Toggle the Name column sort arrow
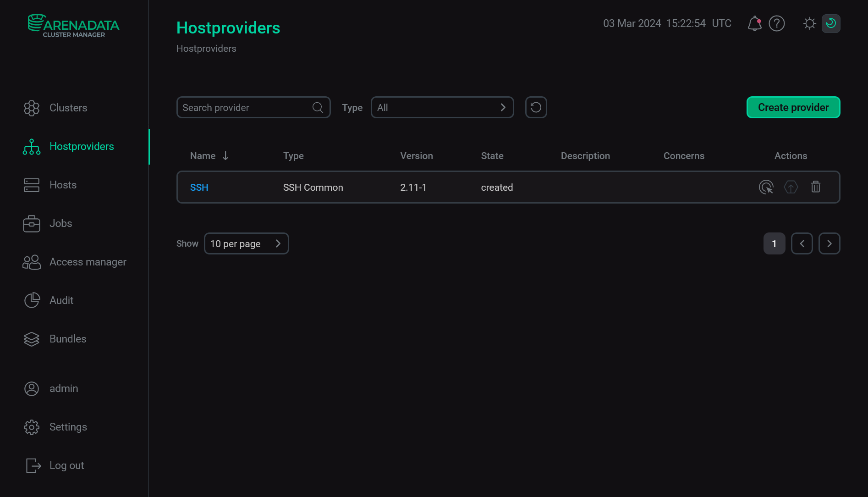868x497 pixels. tap(225, 156)
